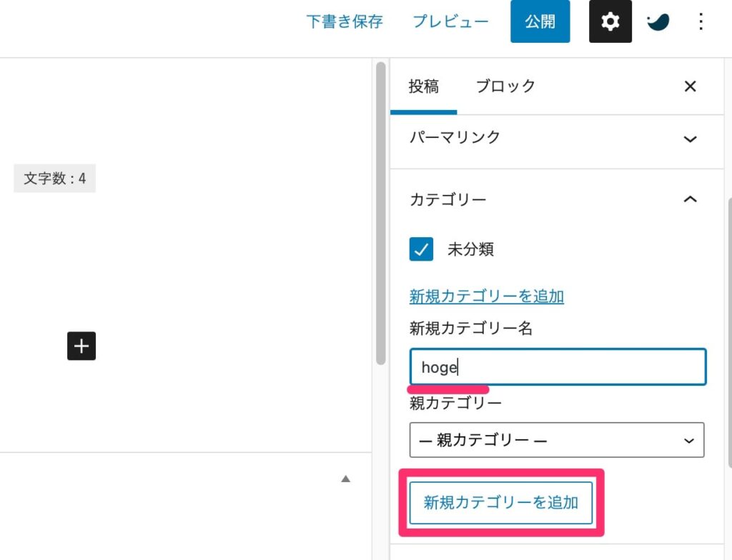Switch to the 投稿 tab
The height and width of the screenshot is (560, 732).
tap(423, 86)
